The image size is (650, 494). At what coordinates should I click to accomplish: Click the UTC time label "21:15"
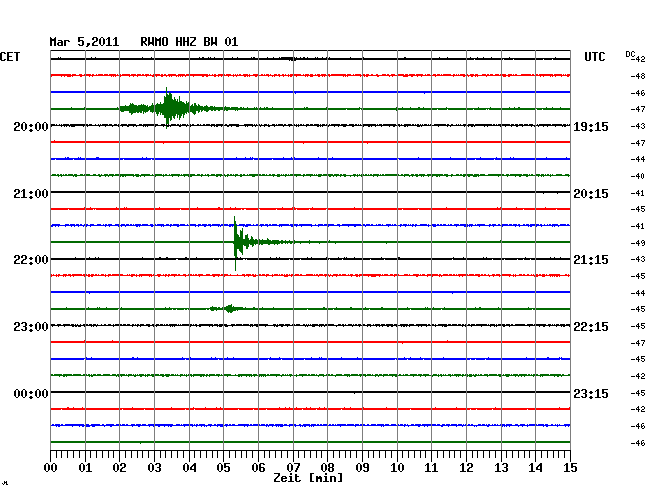[591, 260]
